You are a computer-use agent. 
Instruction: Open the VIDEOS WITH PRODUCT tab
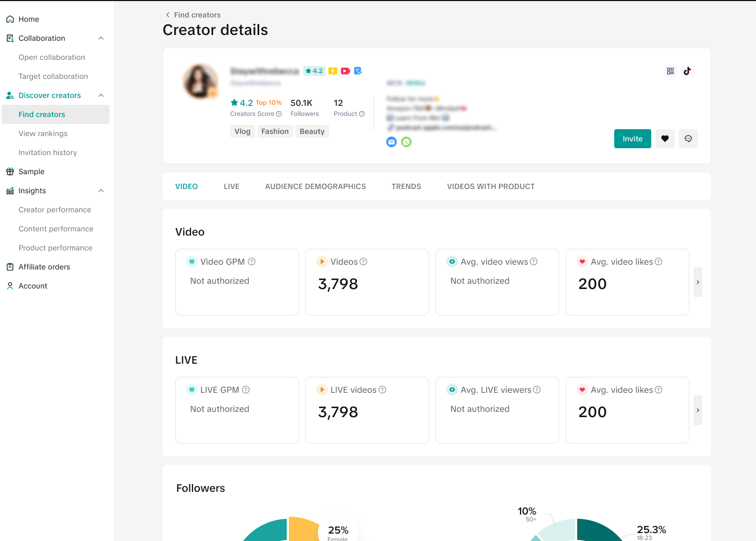coord(490,186)
